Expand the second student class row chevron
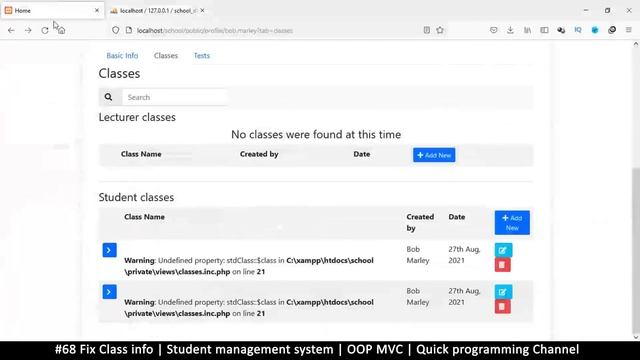640x360 pixels. pyautogui.click(x=109, y=292)
